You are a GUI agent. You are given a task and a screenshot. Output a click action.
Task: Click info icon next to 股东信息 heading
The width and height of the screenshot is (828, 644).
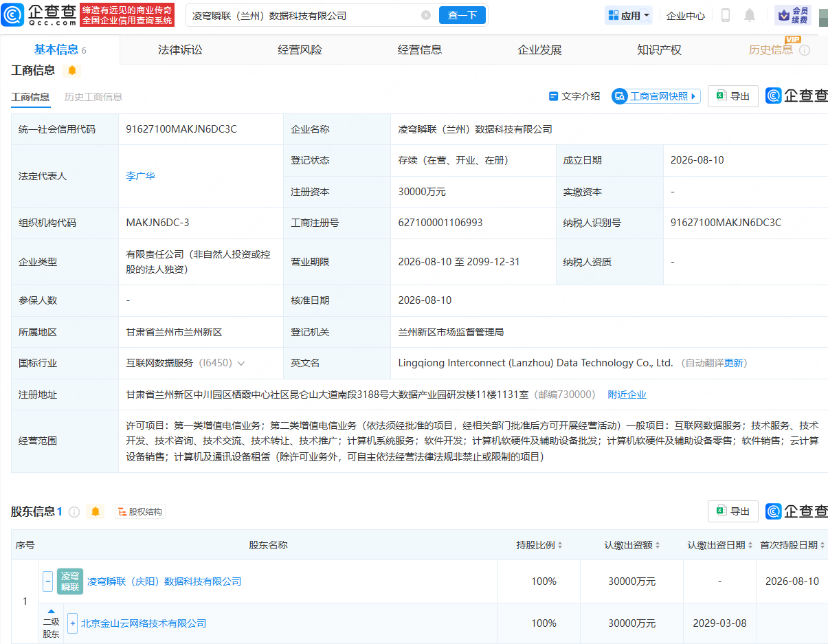(74, 512)
